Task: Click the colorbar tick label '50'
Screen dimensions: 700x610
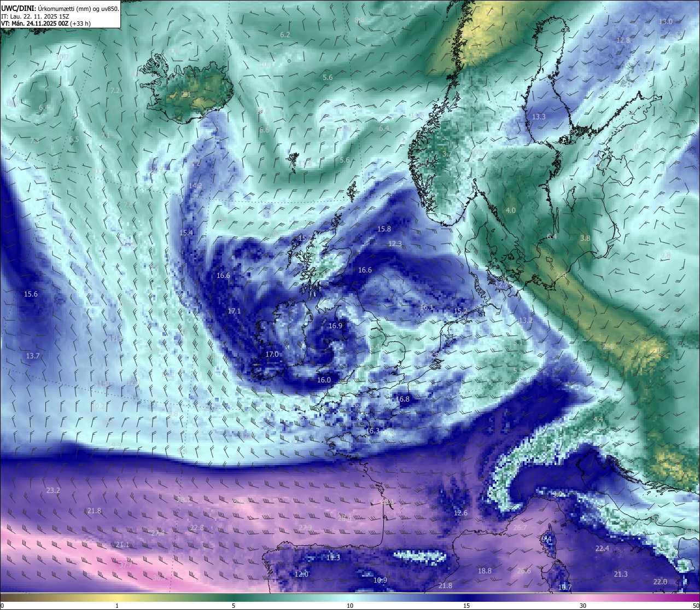Action: coord(695,606)
